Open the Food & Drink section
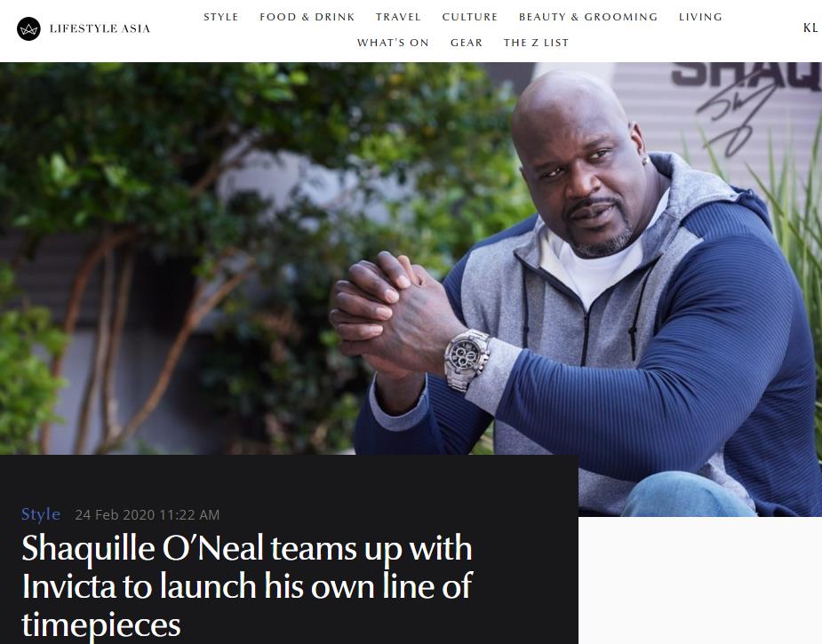This screenshot has width=822, height=644. tap(307, 17)
